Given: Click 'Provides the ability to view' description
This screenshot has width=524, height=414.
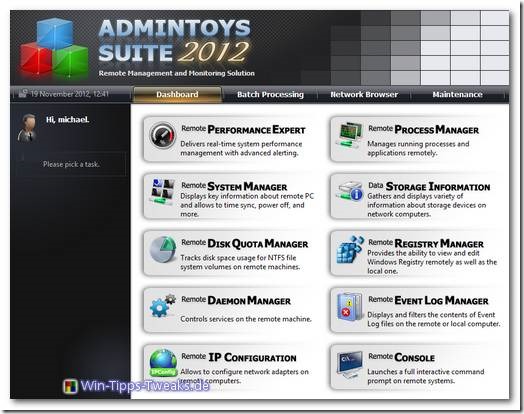Looking at the screenshot, I should (432, 262).
